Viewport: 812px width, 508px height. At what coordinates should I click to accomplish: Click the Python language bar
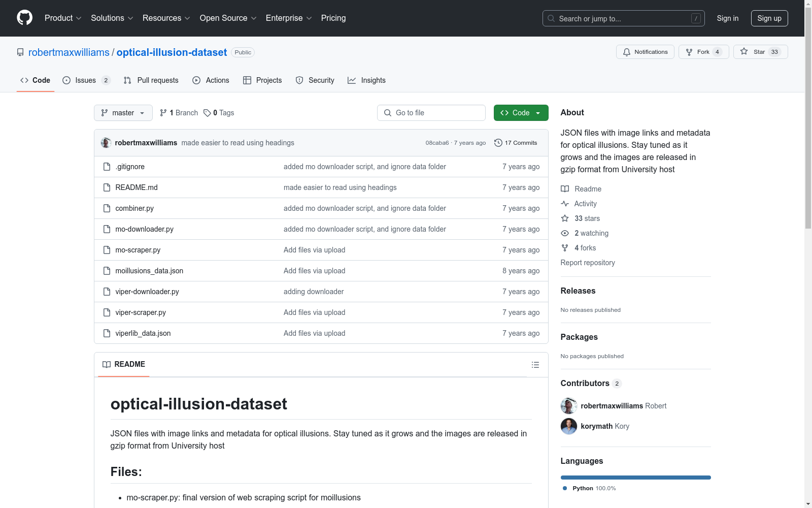(x=636, y=478)
